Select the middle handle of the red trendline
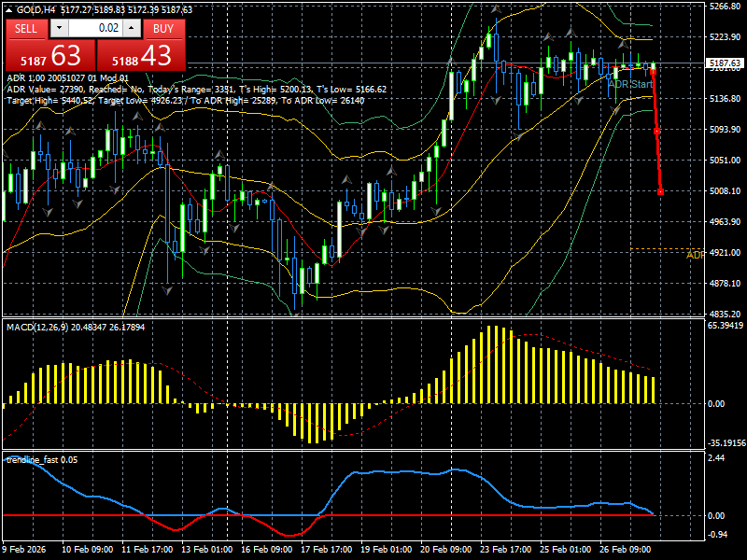This screenshot has height=560, width=747. pyautogui.click(x=657, y=131)
